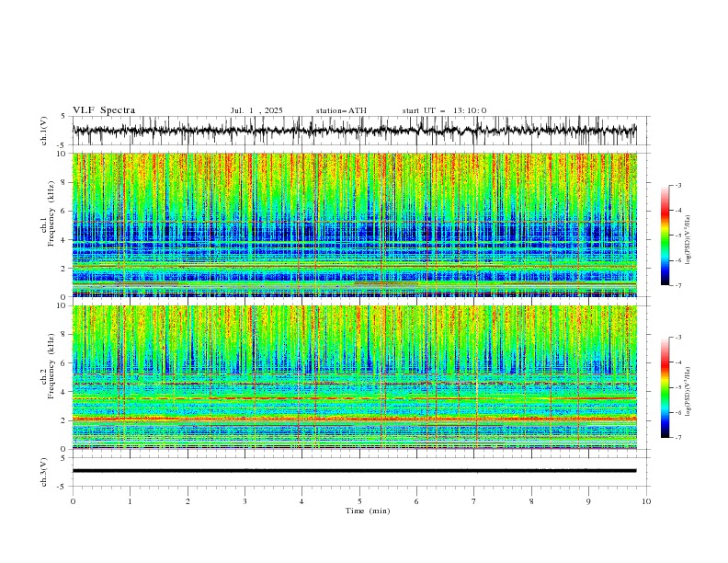Viewport: 728px width, 563px height.
Task: Click inside the ch.1 spectrogram panel
Action: coord(354,224)
